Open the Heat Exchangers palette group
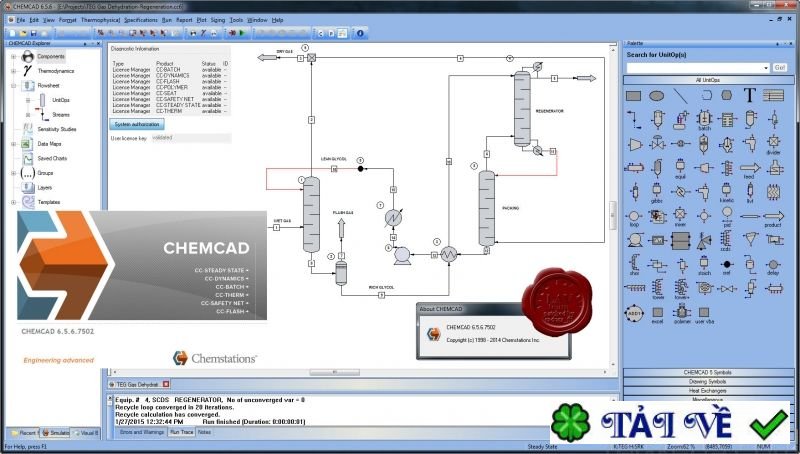The height and width of the screenshot is (454, 800). (x=707, y=391)
